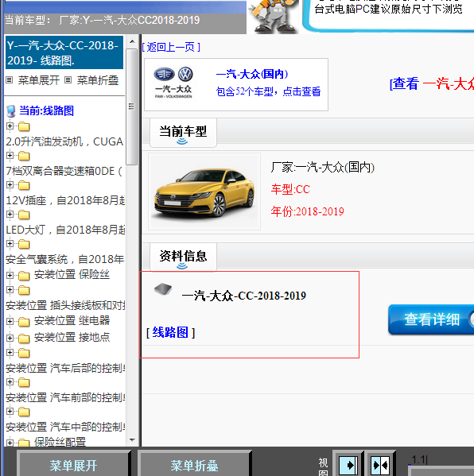Click the blue 查看详细 button

pos(431,319)
